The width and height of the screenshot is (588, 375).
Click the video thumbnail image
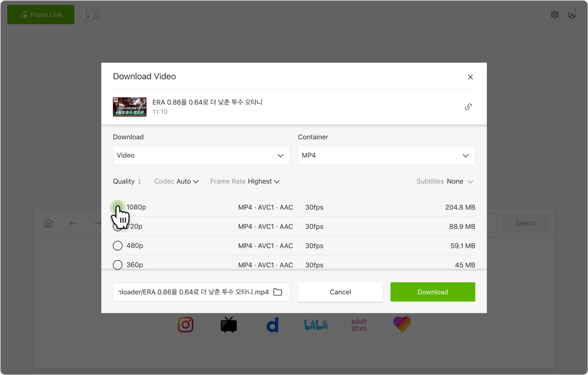click(x=130, y=107)
